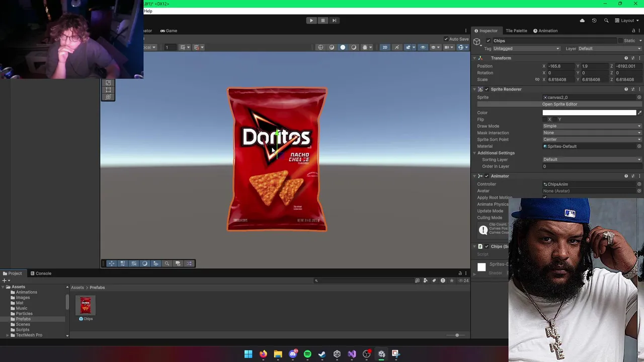Open the Sorting Layer dropdown
Image resolution: width=644 pixels, height=362 pixels.
click(592, 159)
